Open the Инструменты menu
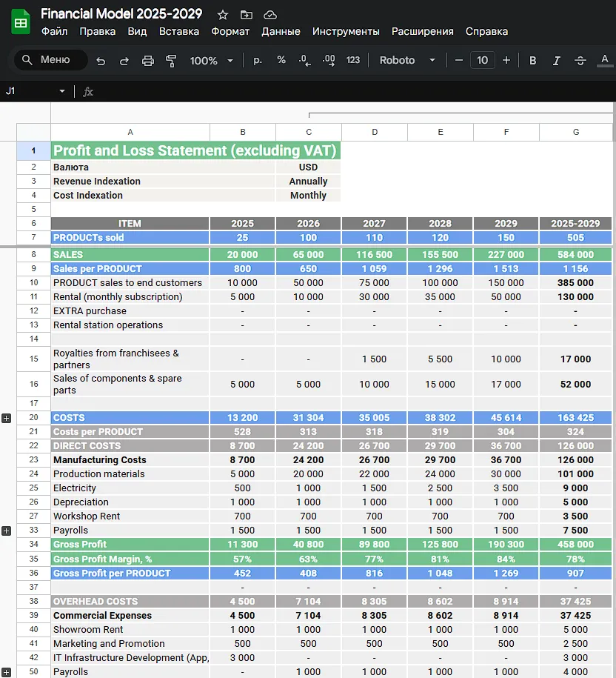 coord(346,32)
